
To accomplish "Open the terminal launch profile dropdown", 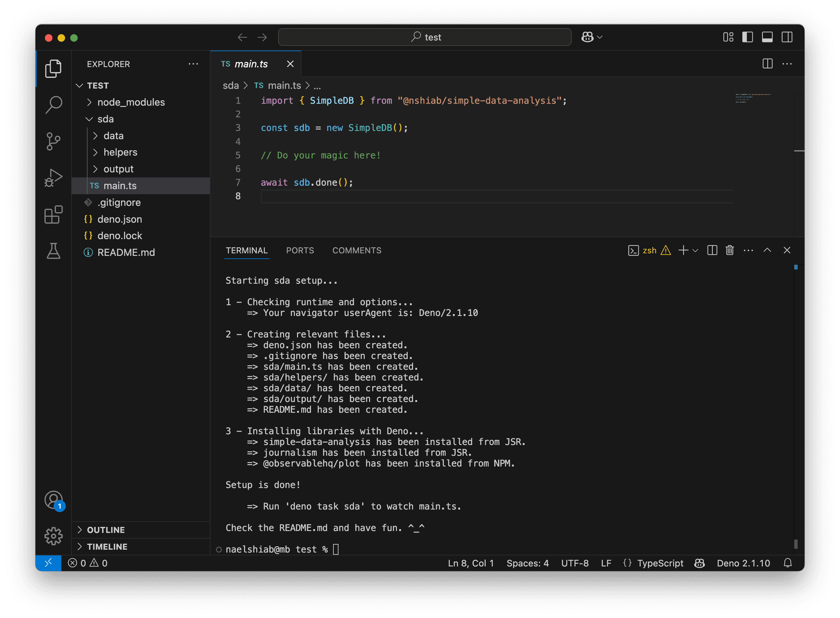I will (x=695, y=250).
